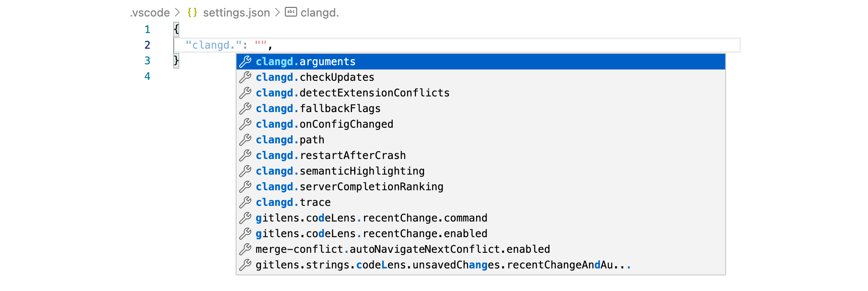The height and width of the screenshot is (291, 868).
Task: Click the curly braces settings.json file icon
Action: (x=192, y=13)
